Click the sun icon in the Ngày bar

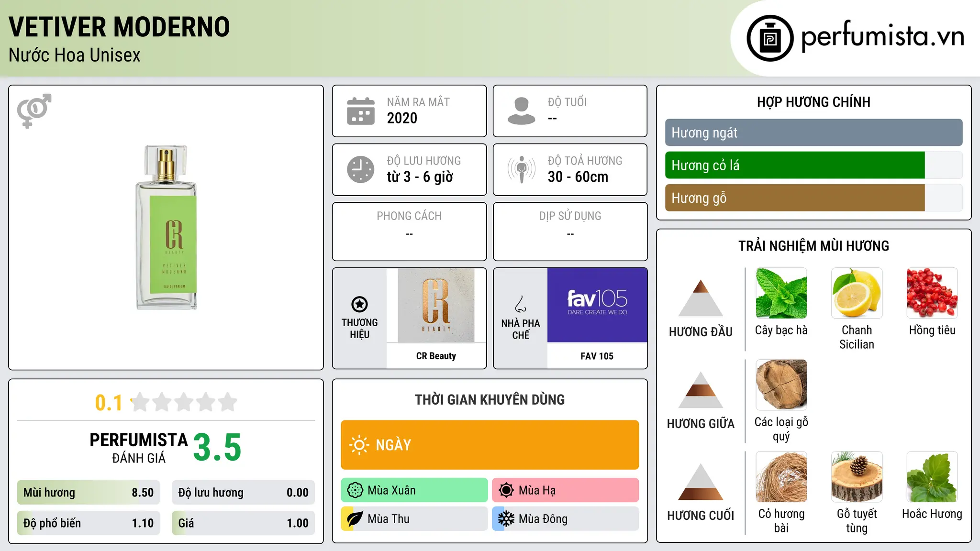(359, 445)
